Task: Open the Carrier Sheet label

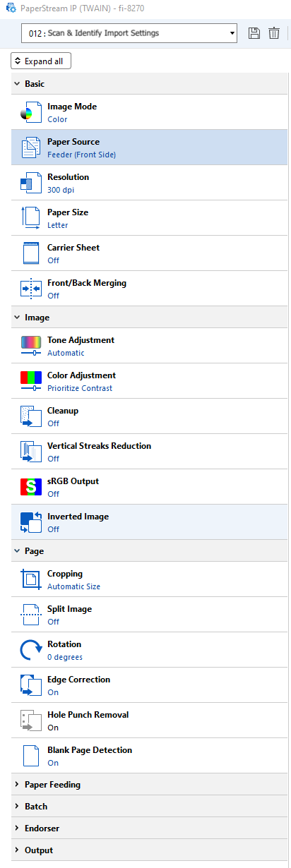Action: [73, 248]
